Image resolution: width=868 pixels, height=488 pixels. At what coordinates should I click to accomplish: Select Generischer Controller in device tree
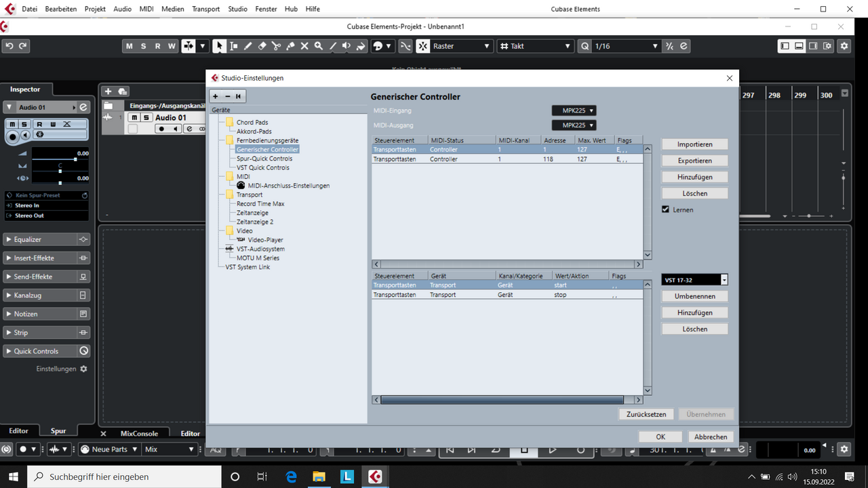(267, 149)
